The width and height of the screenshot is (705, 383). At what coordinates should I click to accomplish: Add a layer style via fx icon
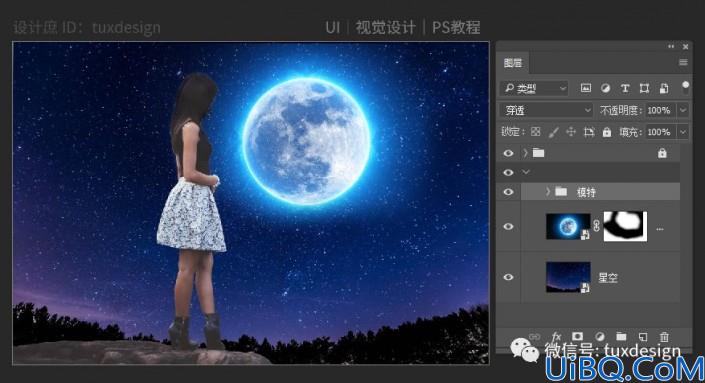pos(556,336)
